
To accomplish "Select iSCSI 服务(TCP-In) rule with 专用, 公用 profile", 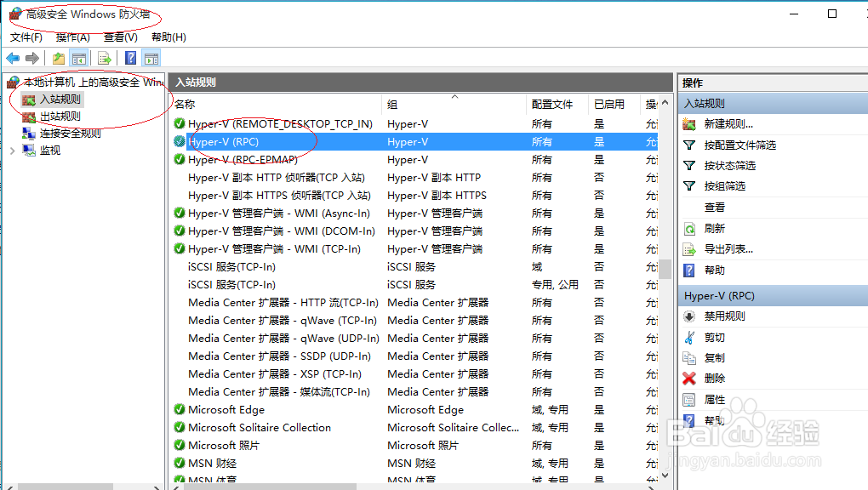I will (231, 285).
